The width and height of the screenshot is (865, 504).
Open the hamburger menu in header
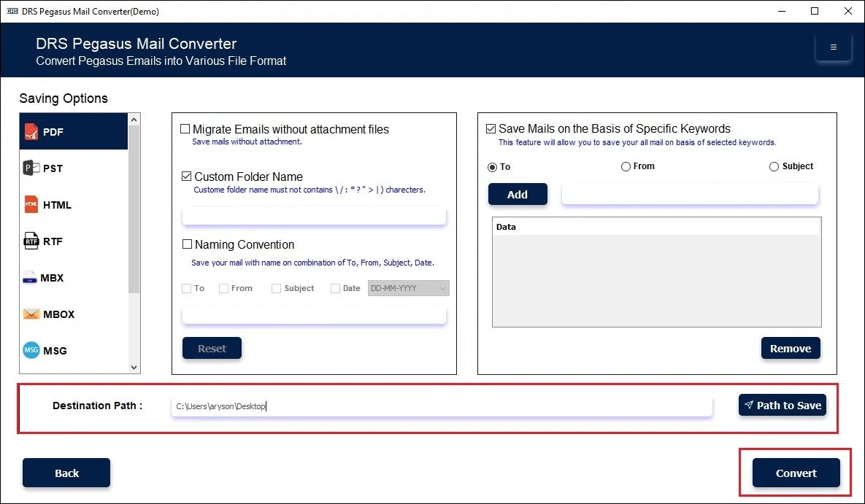coord(833,47)
